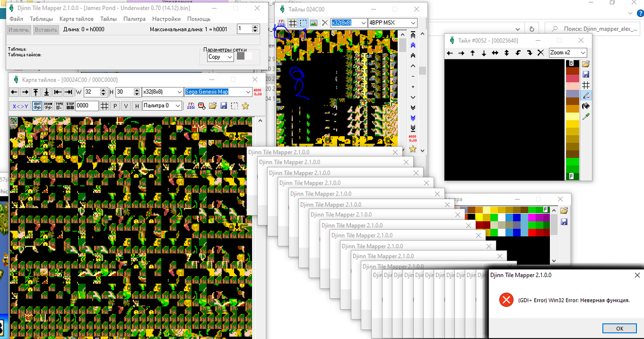Click star icon in Тайлы window
This screenshot has height=339, width=644.
tap(413, 149)
